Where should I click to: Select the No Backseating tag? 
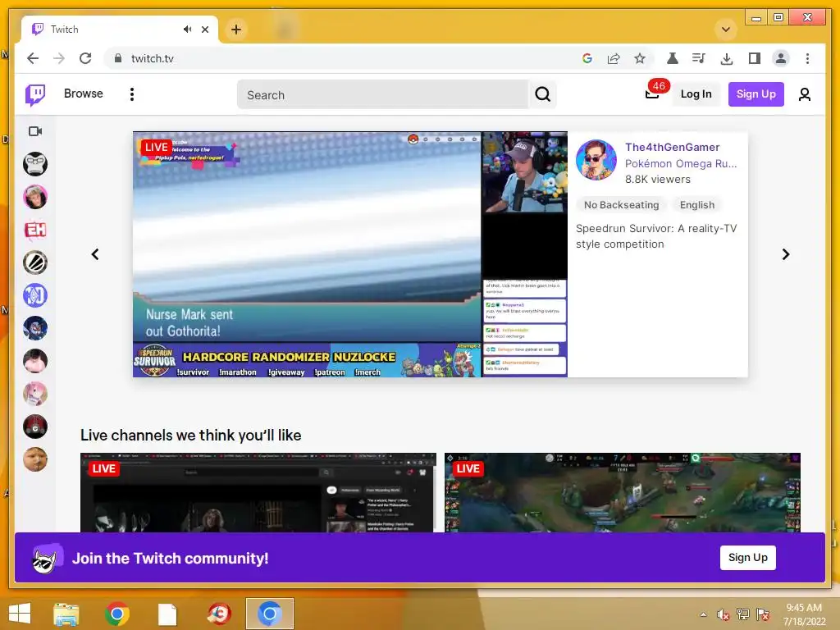click(x=621, y=204)
